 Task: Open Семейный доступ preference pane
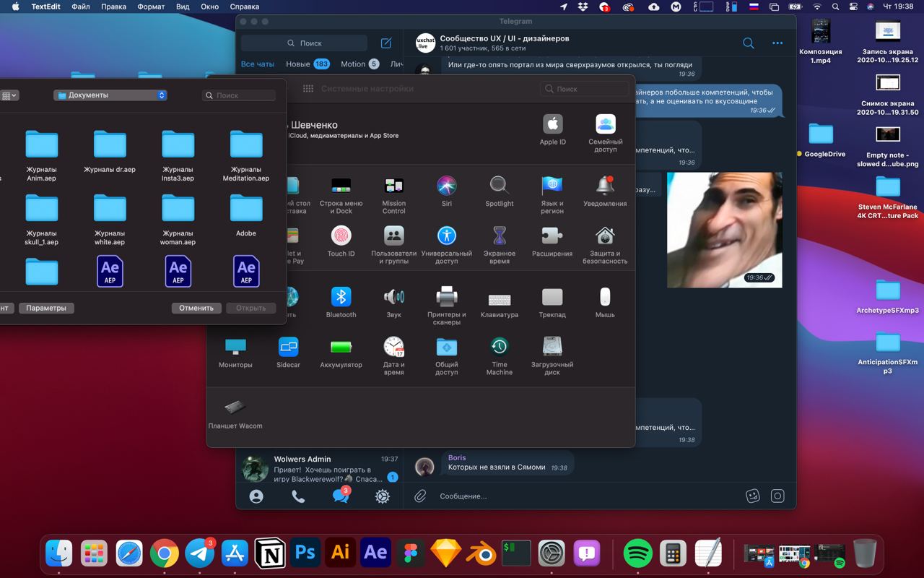(606, 134)
